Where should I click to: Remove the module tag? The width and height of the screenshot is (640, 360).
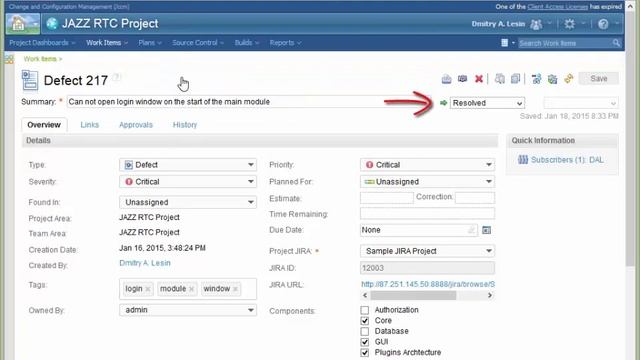tap(191, 289)
